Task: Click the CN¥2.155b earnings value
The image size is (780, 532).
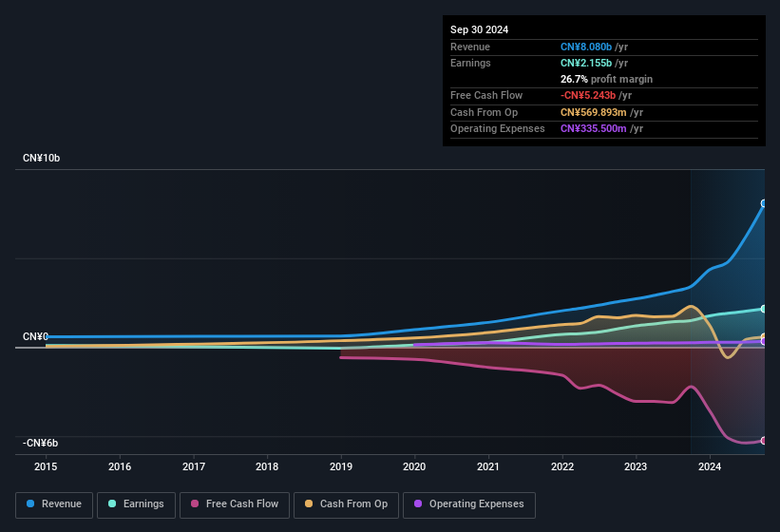Action: point(586,63)
